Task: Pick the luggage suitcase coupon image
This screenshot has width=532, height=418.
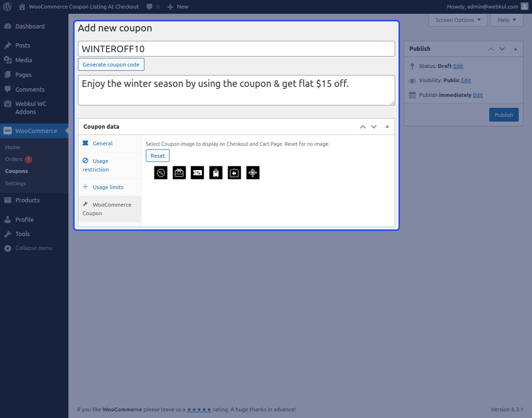Action: (x=216, y=173)
